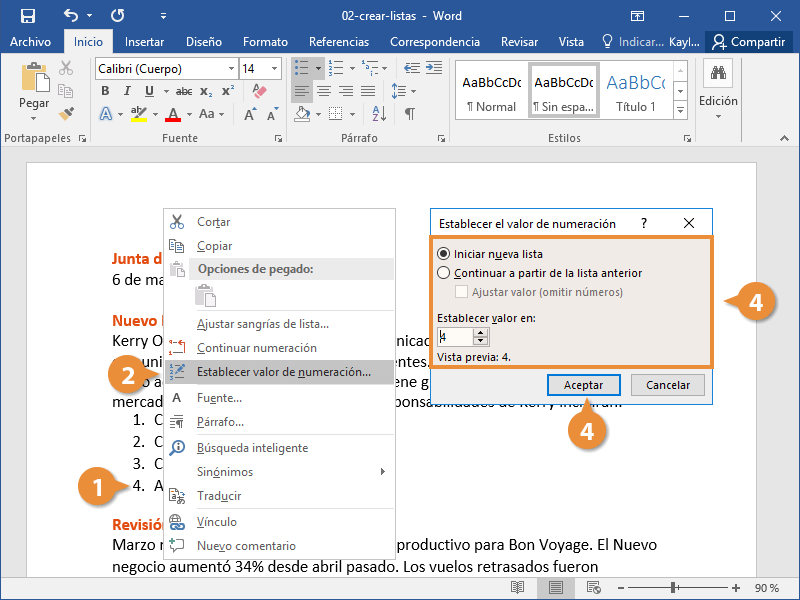Copy selection using the ribbon copy icon
This screenshot has width=800, height=600.
(66, 91)
